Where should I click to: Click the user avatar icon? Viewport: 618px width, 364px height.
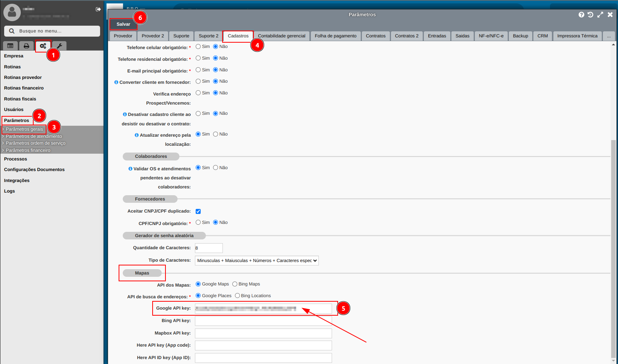12,12
